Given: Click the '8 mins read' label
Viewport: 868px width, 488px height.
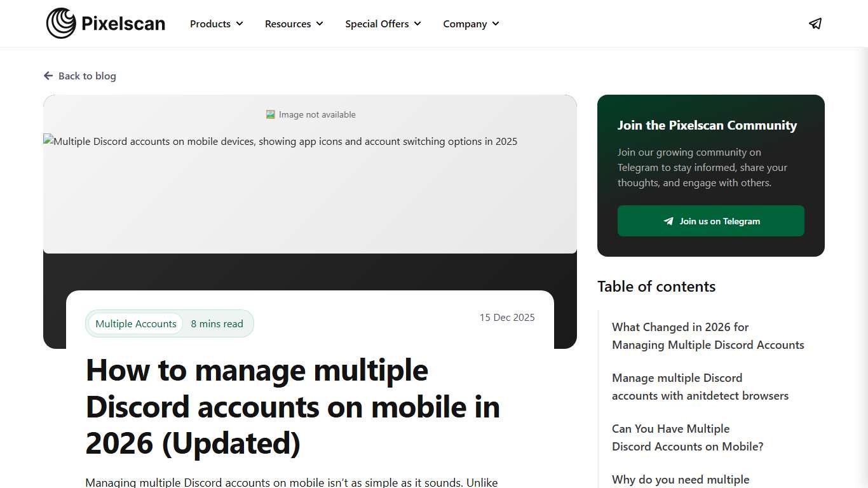Looking at the screenshot, I should [x=217, y=323].
